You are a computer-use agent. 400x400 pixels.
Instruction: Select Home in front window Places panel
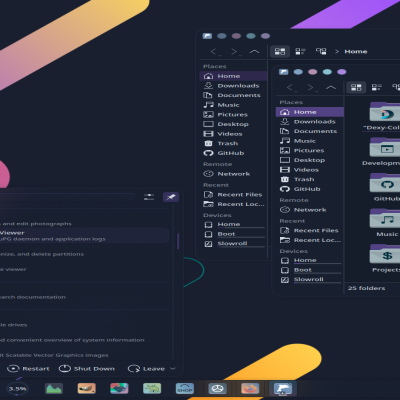tap(310, 112)
